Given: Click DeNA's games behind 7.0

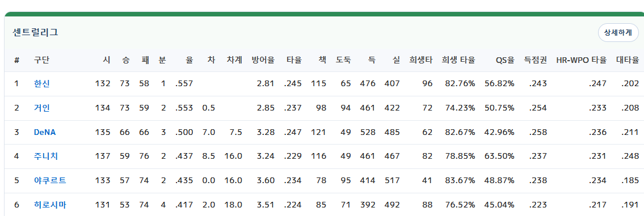Looking at the screenshot, I should (x=209, y=132).
